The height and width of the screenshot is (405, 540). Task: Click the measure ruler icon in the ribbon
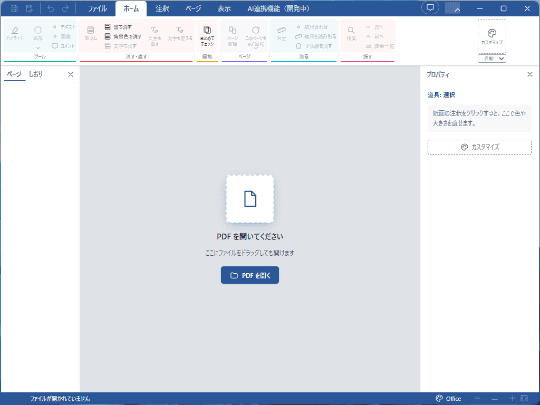282,30
